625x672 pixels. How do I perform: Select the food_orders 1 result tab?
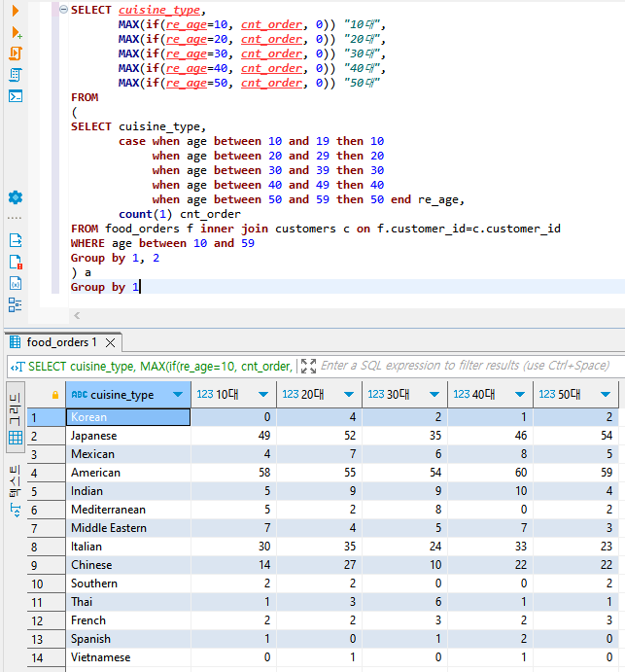click(61, 342)
